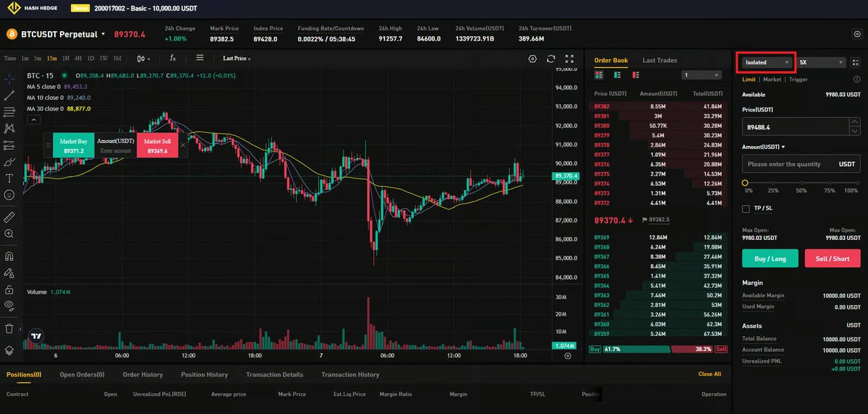The width and height of the screenshot is (868, 414).
Task: Click the Sell / Short button
Action: pyautogui.click(x=833, y=259)
